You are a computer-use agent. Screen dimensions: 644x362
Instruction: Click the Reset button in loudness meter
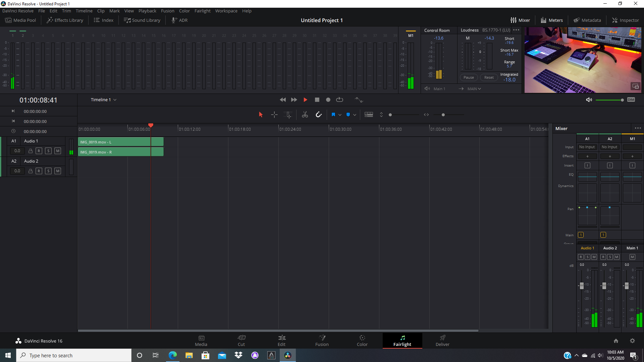(489, 77)
